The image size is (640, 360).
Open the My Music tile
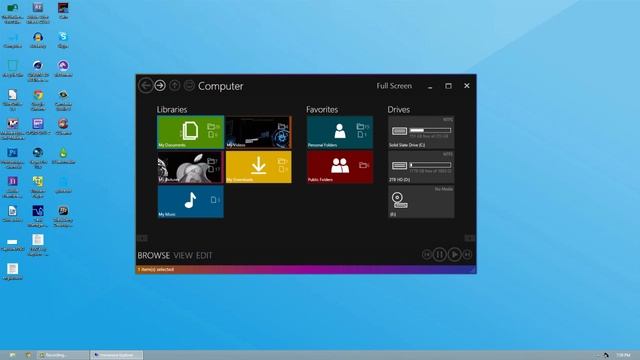tap(191, 202)
